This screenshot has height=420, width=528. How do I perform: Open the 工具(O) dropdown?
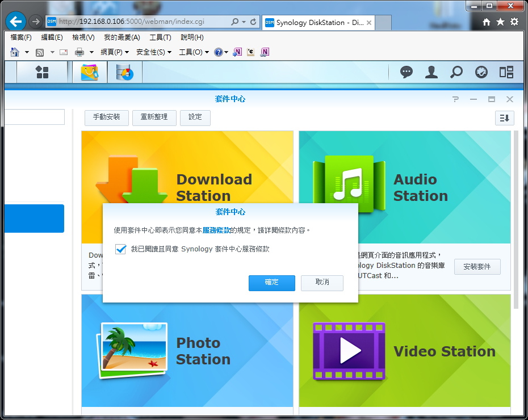click(194, 52)
